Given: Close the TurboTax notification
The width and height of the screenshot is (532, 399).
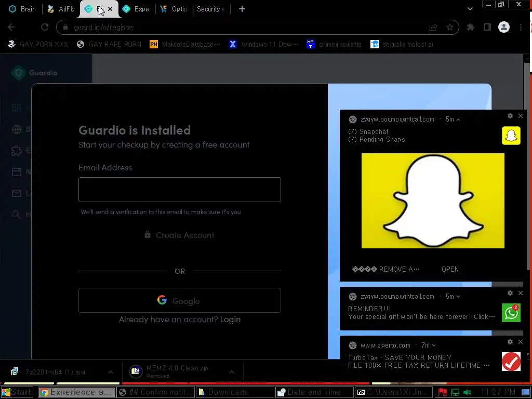Looking at the screenshot, I should [x=521, y=342].
